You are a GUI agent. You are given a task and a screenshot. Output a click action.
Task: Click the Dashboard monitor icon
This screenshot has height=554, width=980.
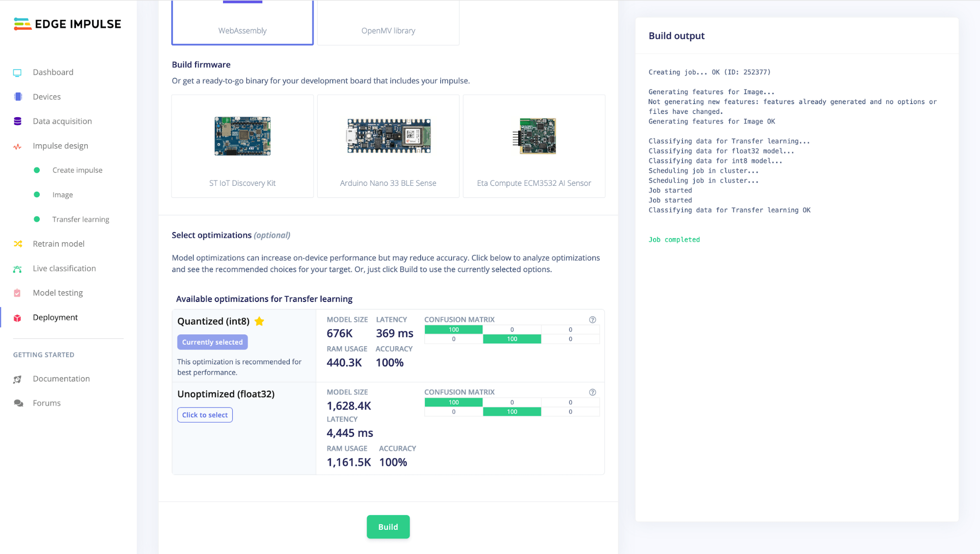click(17, 73)
